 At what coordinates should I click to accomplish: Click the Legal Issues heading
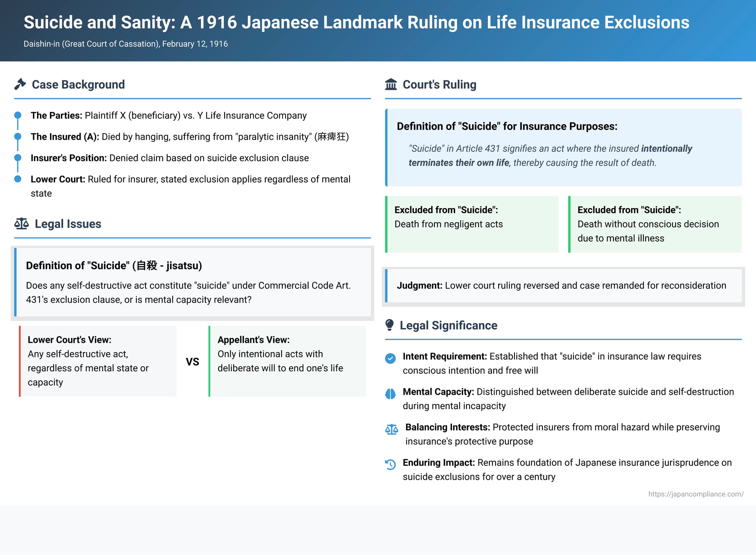(68, 224)
